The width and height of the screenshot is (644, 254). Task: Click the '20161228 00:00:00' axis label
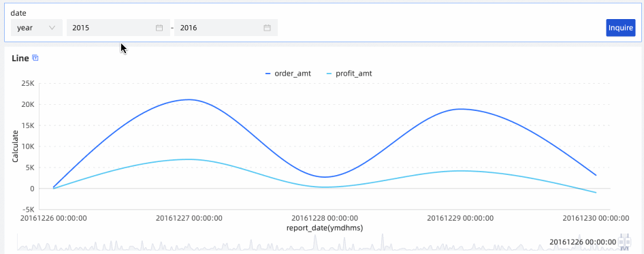(x=325, y=218)
